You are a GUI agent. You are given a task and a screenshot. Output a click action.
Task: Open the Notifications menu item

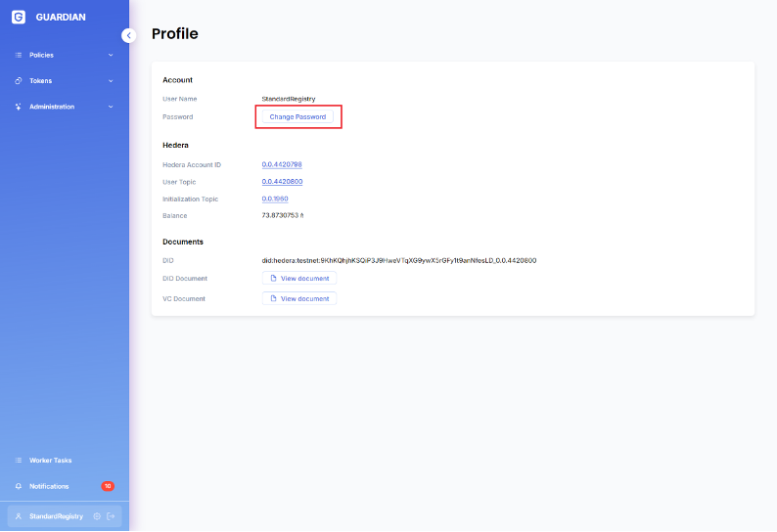[49, 486]
